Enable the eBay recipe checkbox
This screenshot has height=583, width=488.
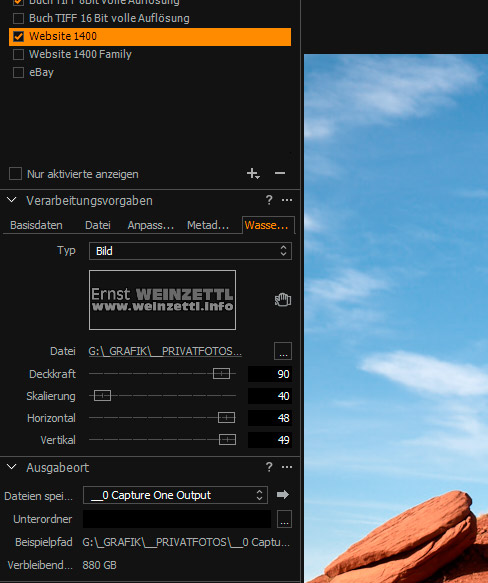click(18, 72)
